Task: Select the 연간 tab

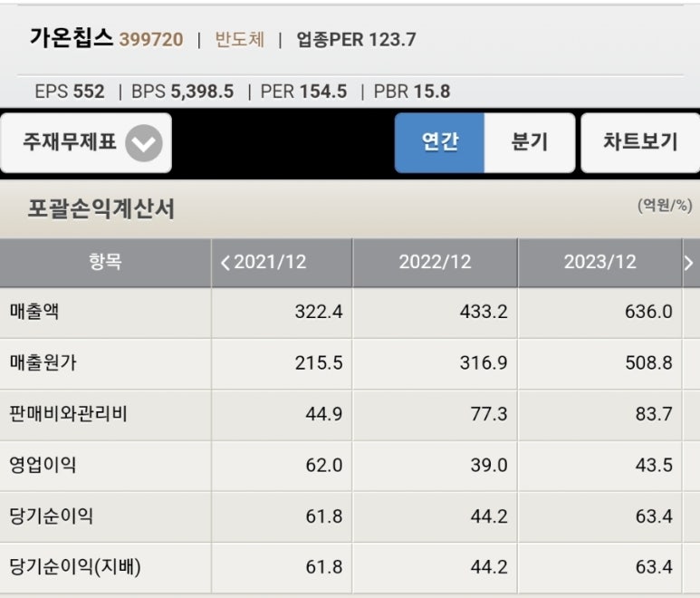Action: coord(440,142)
